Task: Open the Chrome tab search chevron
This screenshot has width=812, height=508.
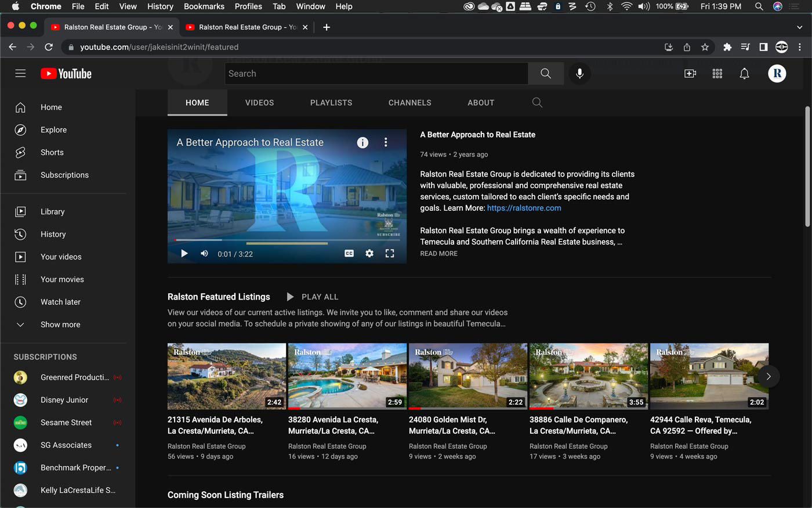Action: coord(800,27)
